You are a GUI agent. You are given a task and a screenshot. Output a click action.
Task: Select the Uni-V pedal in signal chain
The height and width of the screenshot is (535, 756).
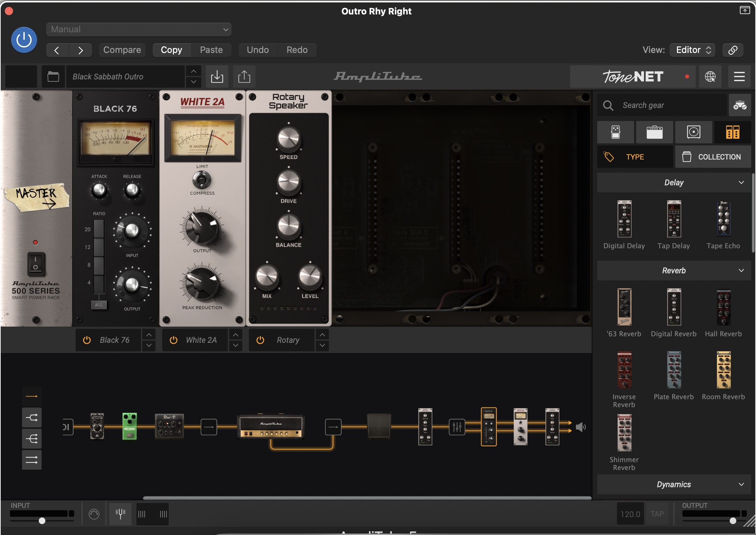coord(169,426)
